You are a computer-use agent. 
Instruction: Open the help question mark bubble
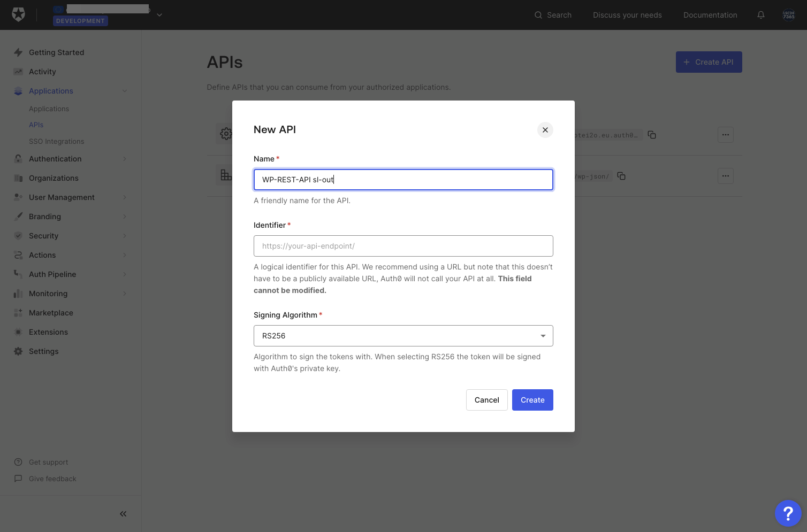click(x=788, y=513)
